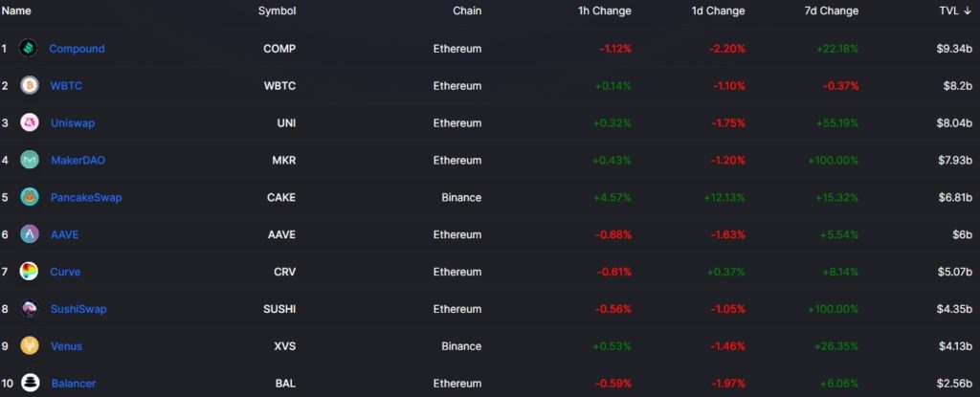This screenshot has height=397, width=980.
Task: Click the AAVE logo icon
Action: pos(29,234)
